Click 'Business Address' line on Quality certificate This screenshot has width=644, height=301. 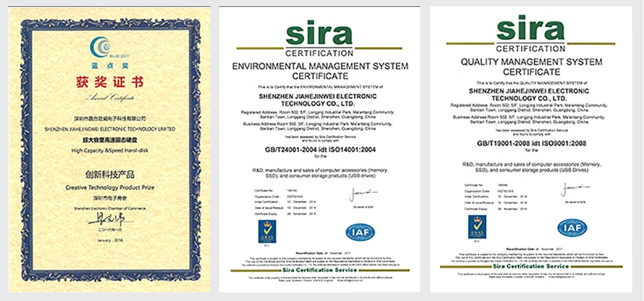coord(530,119)
